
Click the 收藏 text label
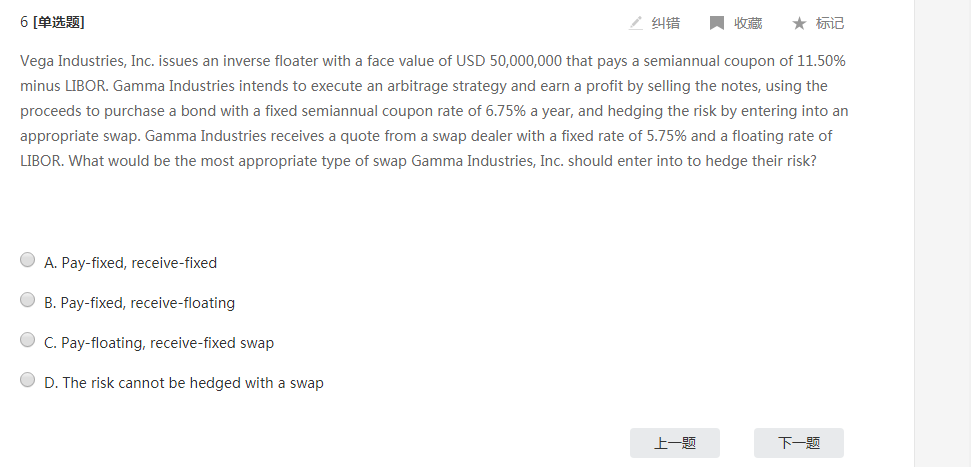748,23
